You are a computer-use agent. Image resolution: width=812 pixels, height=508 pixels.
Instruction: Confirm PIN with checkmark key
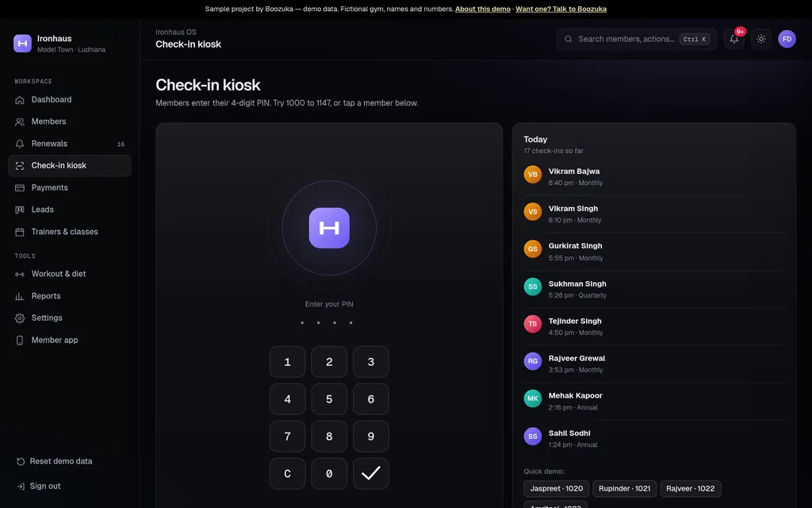pos(371,474)
